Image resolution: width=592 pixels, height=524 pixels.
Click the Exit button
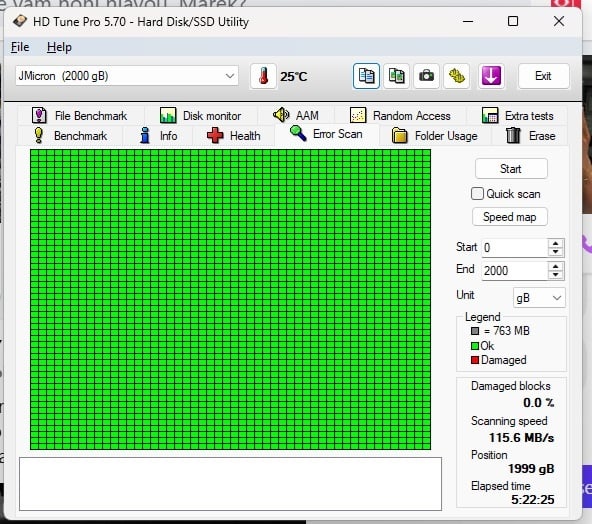(x=543, y=76)
